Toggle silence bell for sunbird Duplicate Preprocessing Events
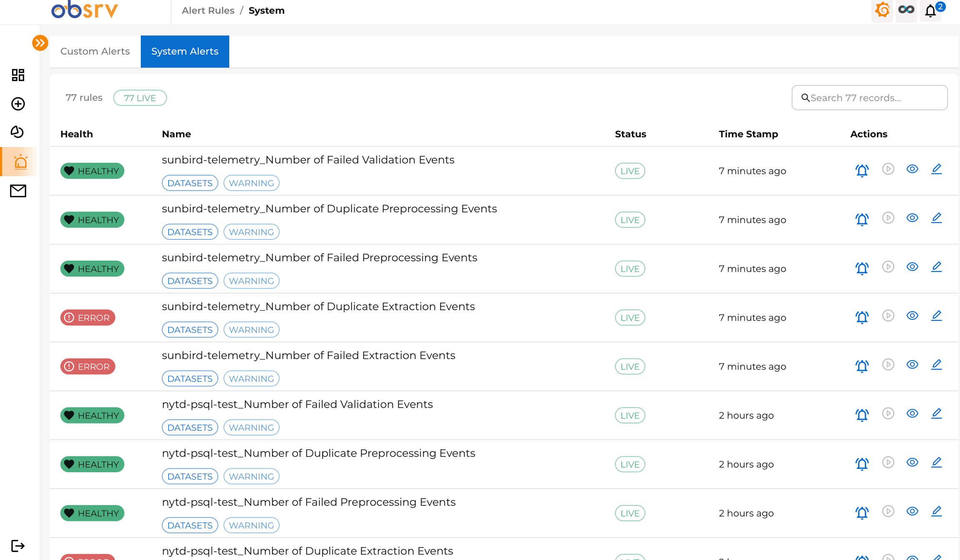This screenshot has height=560, width=960. coord(862,219)
